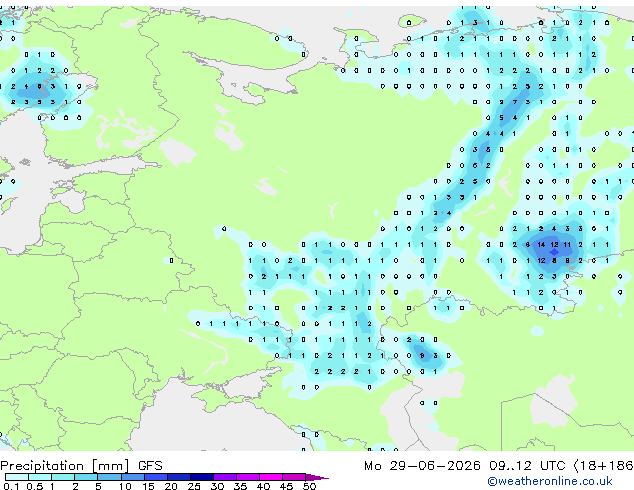Click the over-50 mm arrow tip of legend
The width and height of the screenshot is (634, 490).
[x=317, y=477]
